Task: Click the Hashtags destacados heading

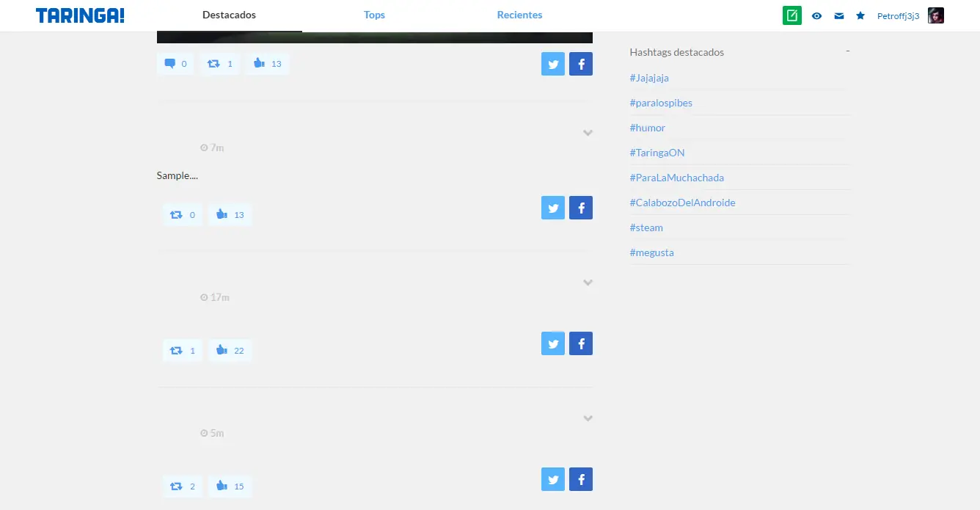Action: click(x=677, y=52)
